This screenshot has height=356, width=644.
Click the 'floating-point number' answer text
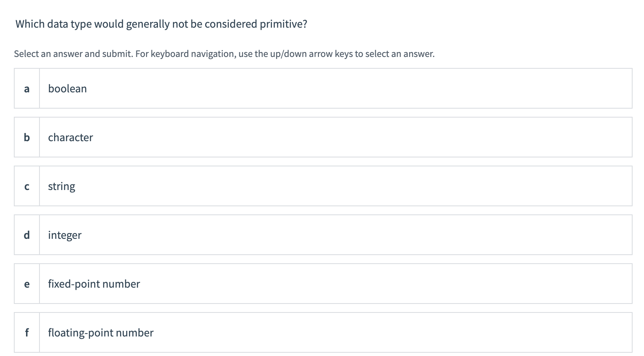click(x=101, y=332)
